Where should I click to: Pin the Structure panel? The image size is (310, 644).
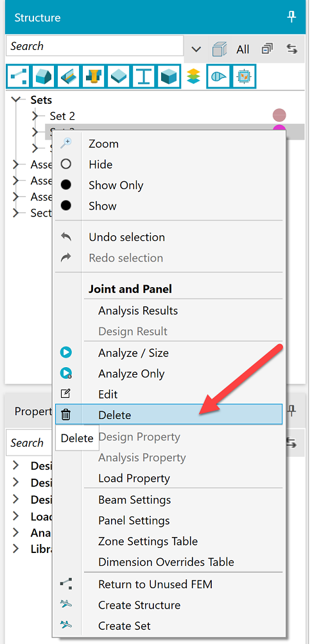291,17
